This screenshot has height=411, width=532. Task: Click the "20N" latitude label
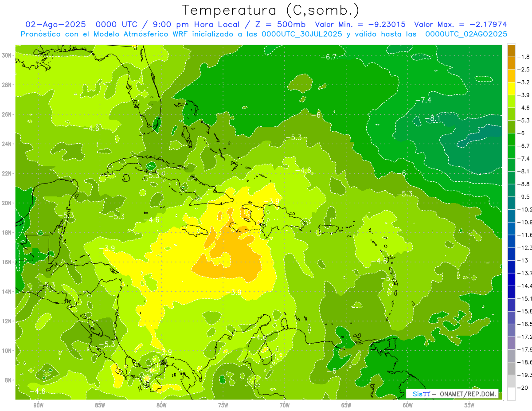tap(7, 203)
